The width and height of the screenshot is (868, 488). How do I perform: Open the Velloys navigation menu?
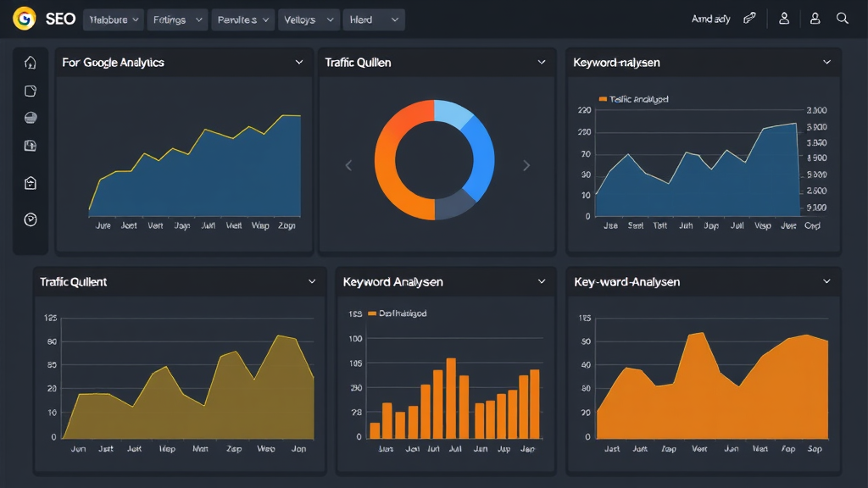[x=308, y=19]
